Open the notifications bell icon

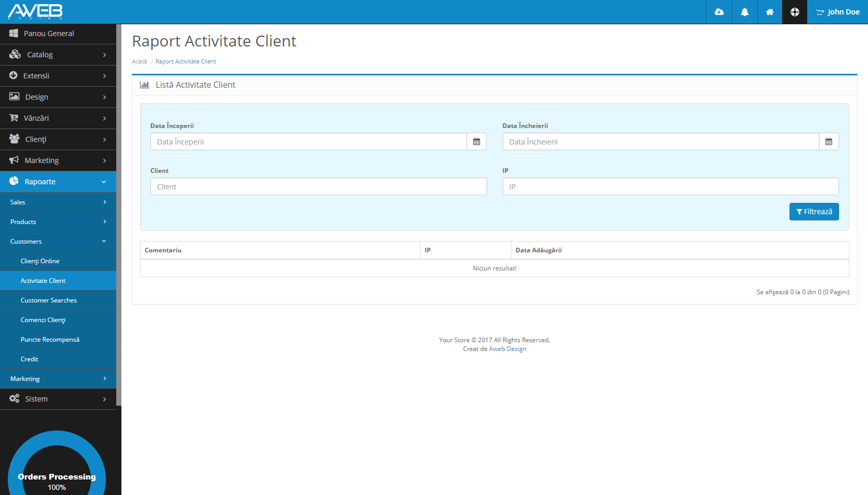tap(745, 12)
